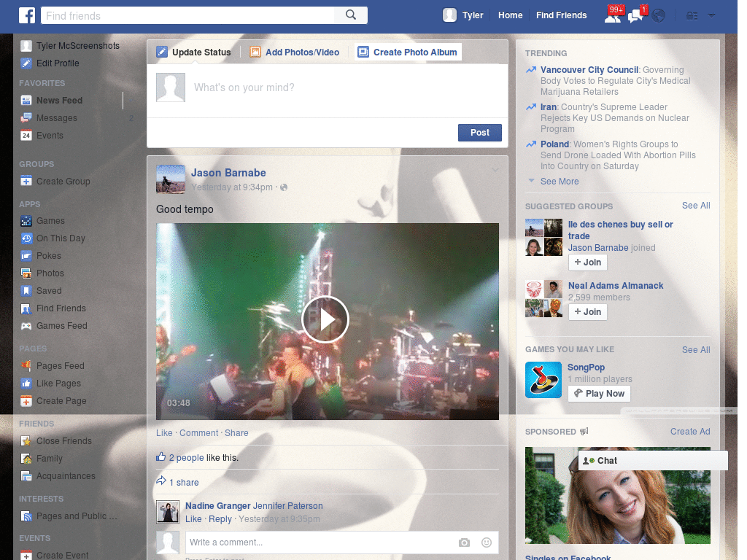Open Find Friends in the top bar

pyautogui.click(x=561, y=15)
